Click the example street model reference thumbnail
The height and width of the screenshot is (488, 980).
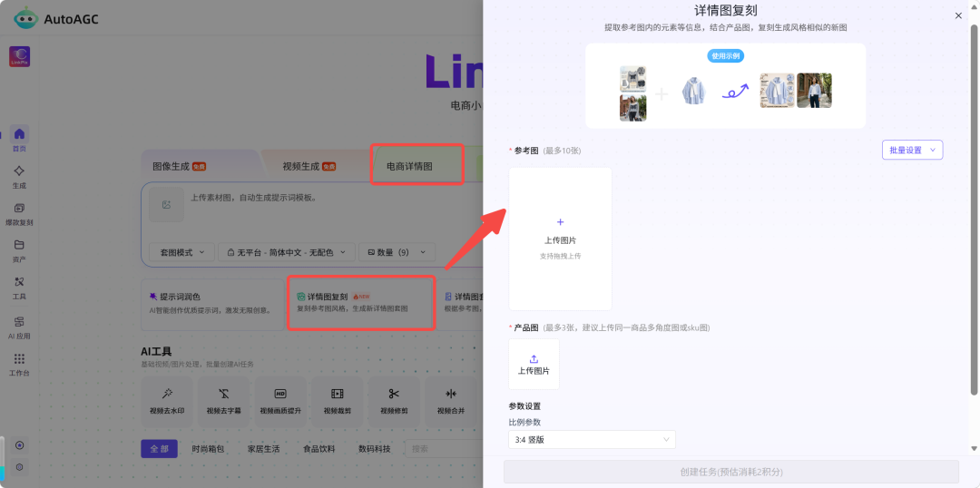click(x=633, y=107)
